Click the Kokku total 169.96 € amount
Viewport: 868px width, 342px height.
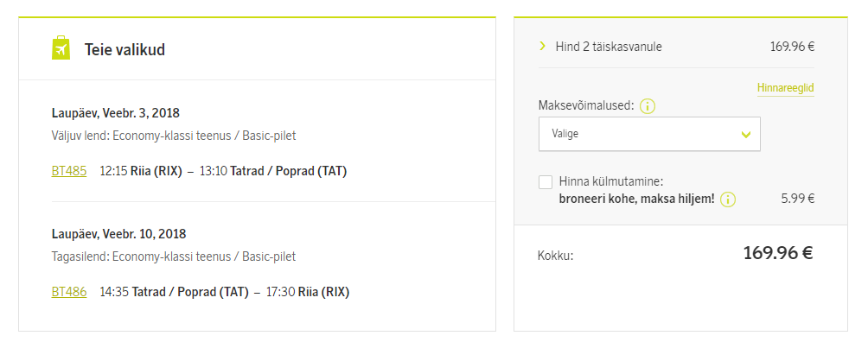click(778, 253)
